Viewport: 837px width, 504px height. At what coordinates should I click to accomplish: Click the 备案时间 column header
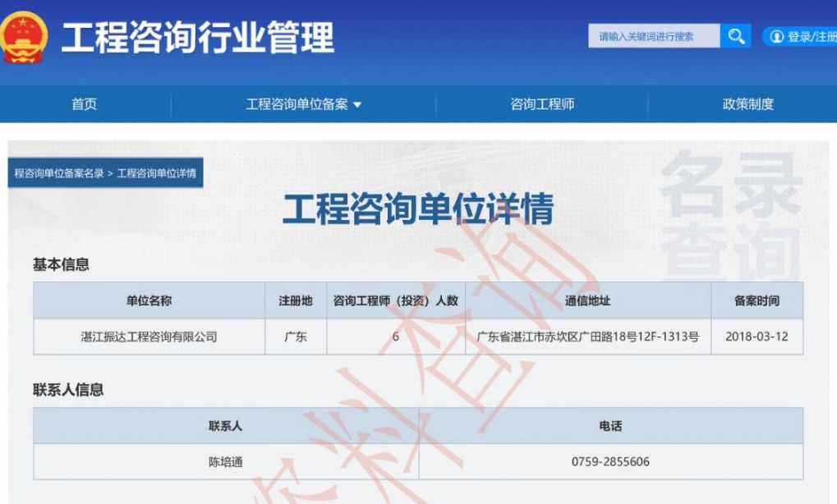[x=757, y=300]
